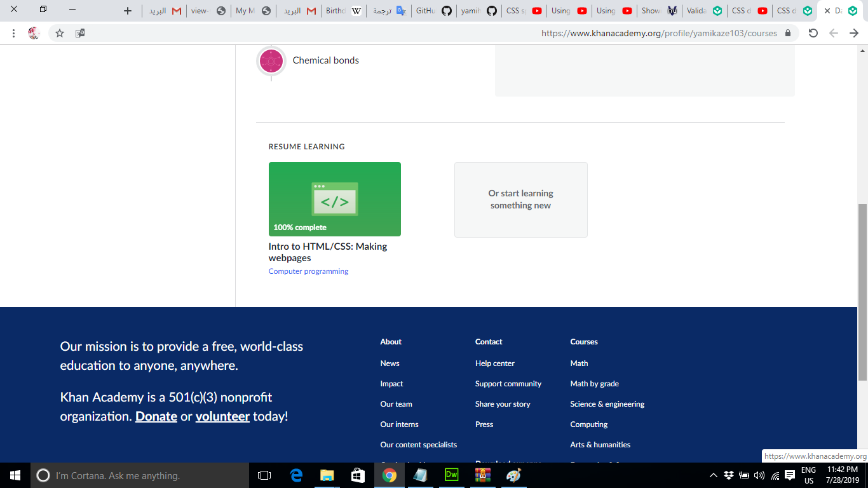Open a new tab with the plus button
The height and width of the screenshot is (488, 868).
click(128, 11)
